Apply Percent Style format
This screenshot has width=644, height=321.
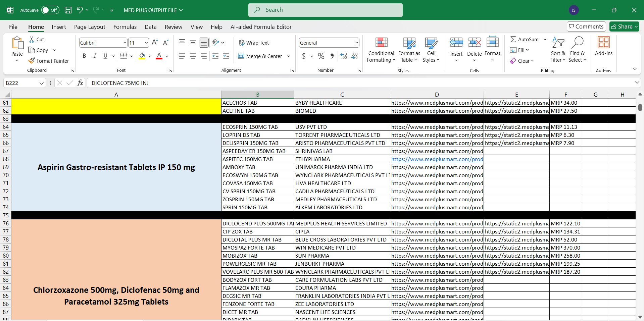pos(321,56)
